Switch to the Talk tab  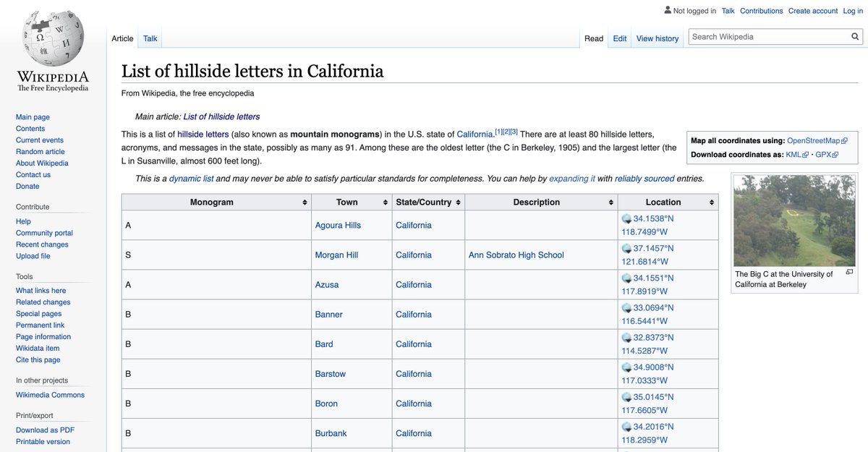tap(150, 38)
